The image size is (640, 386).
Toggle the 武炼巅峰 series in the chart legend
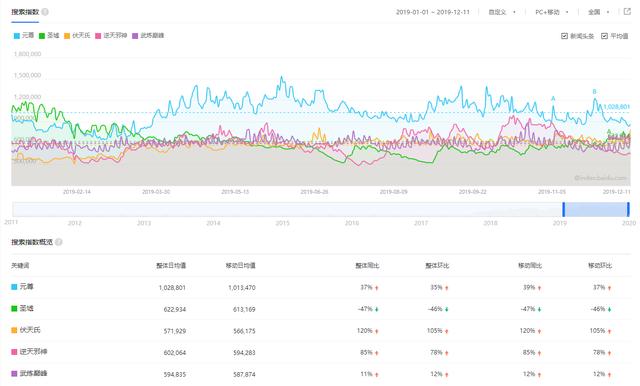pos(148,36)
